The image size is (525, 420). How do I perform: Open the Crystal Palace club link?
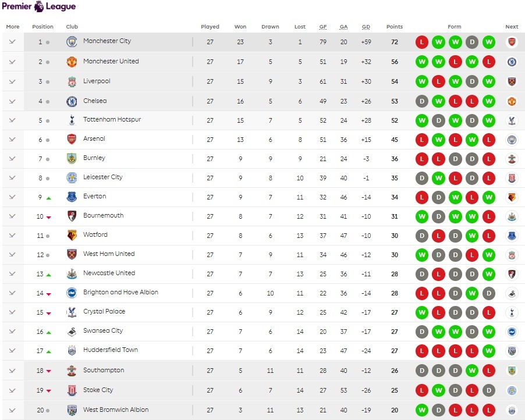[104, 312]
